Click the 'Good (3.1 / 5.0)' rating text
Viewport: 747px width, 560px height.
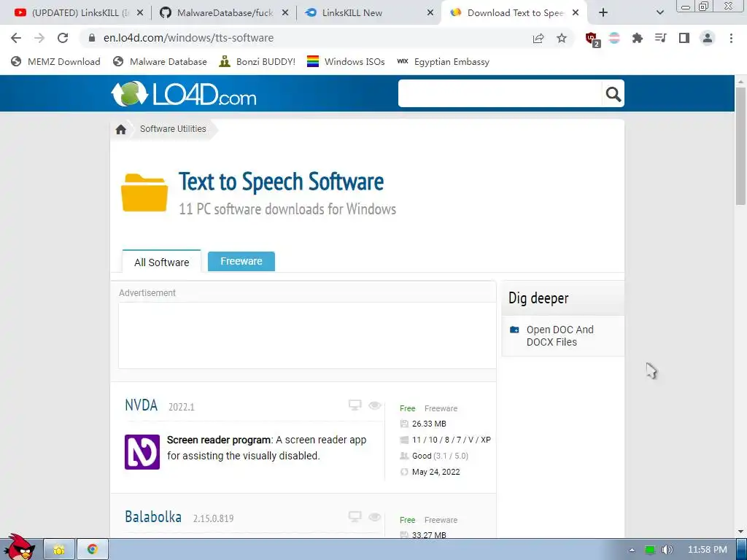click(440, 456)
